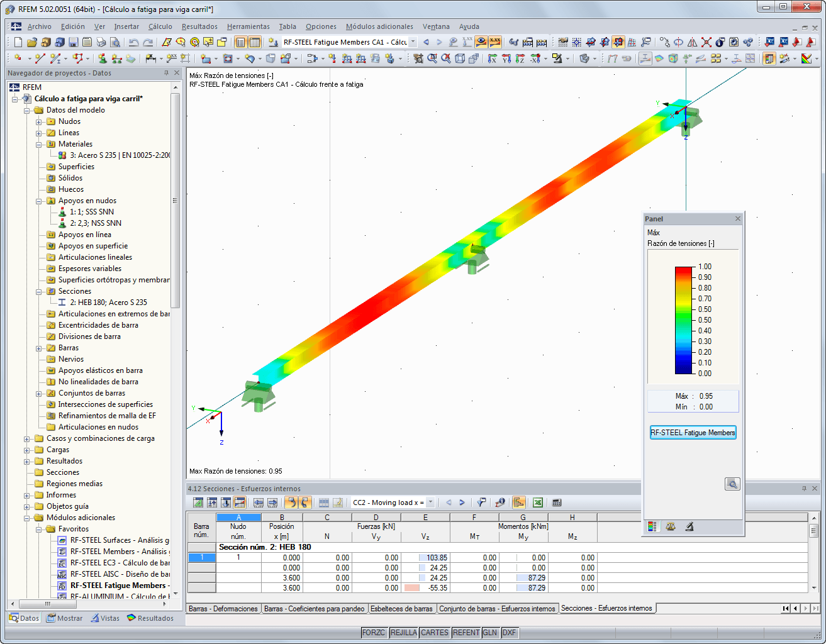
Task: Switch to Barras - Deformaciones tab
Action: 223,609
